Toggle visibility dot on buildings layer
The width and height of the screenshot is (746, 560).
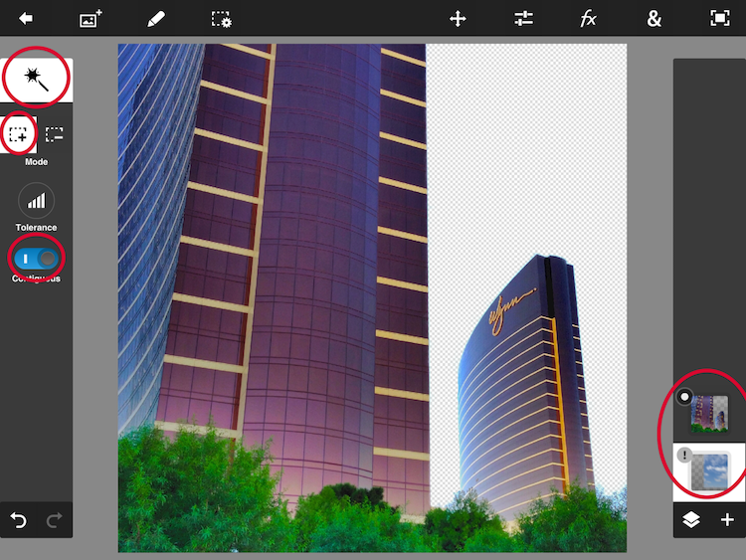pyautogui.click(x=684, y=397)
